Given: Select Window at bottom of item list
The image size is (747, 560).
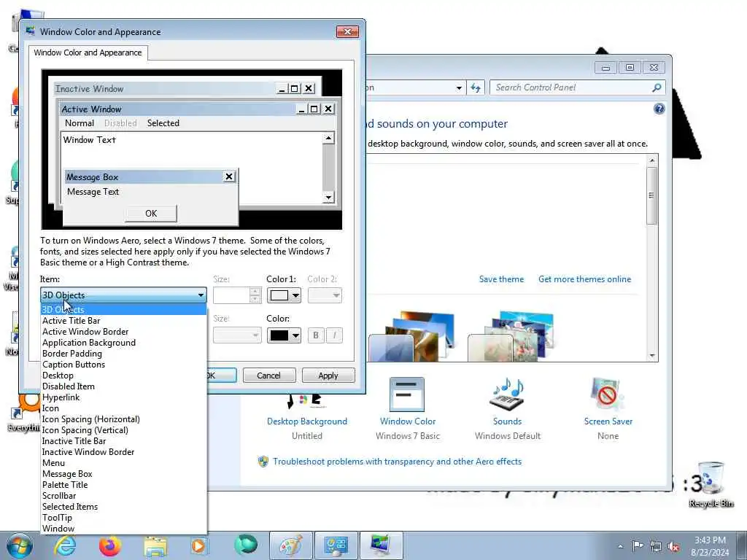Looking at the screenshot, I should (124, 529).
